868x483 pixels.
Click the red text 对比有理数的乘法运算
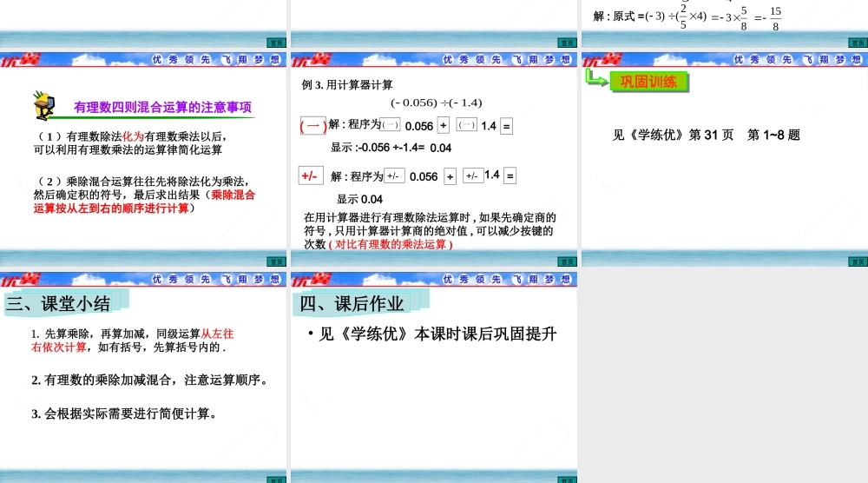[x=391, y=244]
